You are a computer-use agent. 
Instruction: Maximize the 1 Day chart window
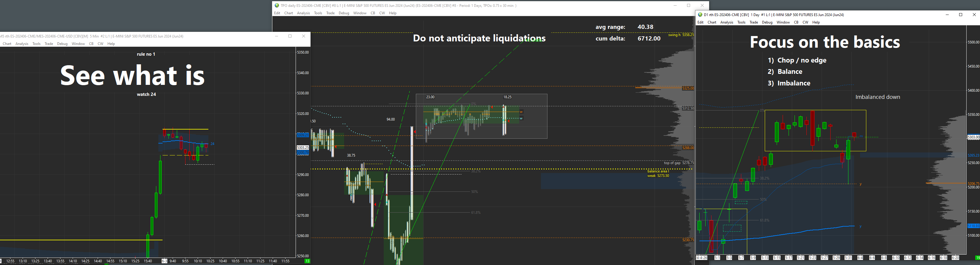(961, 15)
